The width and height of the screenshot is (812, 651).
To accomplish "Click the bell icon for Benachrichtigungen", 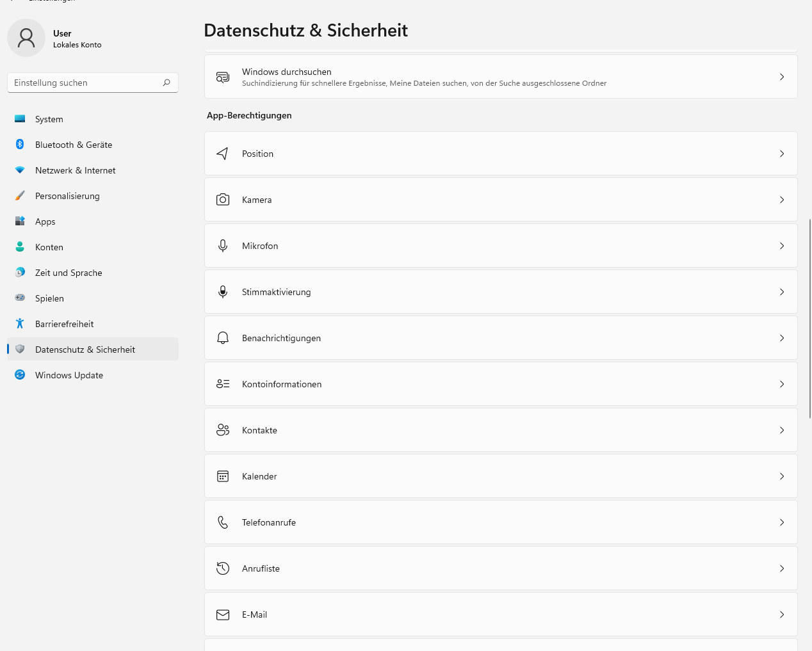I will (223, 338).
